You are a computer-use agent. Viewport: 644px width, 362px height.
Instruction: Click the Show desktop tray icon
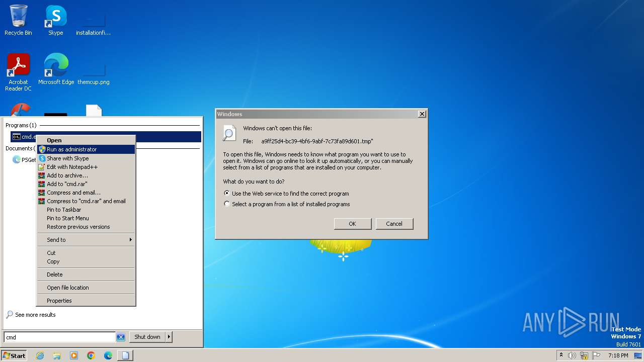tap(638, 355)
